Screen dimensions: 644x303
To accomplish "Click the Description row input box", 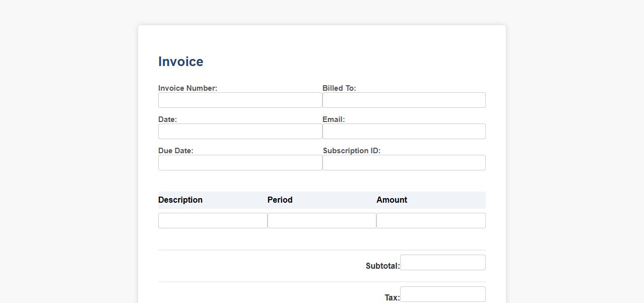I will tap(213, 220).
